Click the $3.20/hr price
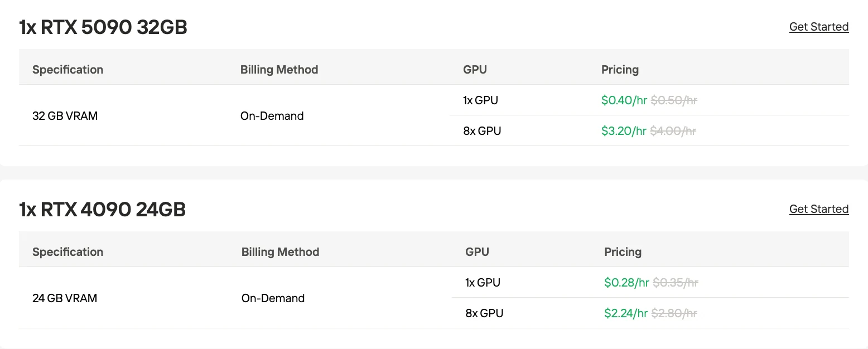This screenshot has height=349, width=868. [624, 131]
